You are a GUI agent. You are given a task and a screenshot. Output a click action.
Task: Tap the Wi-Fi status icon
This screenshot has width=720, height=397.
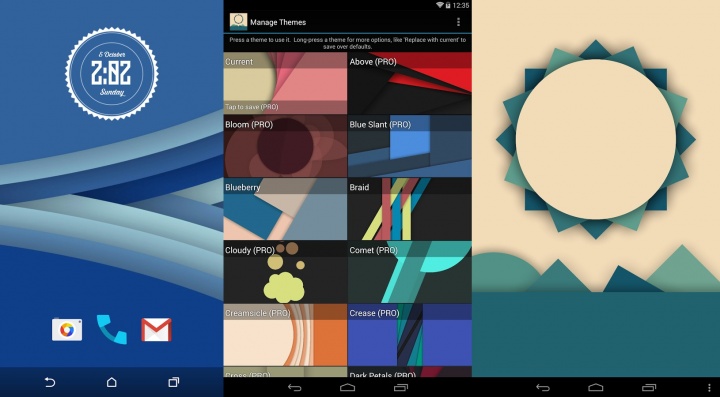tap(439, 5)
